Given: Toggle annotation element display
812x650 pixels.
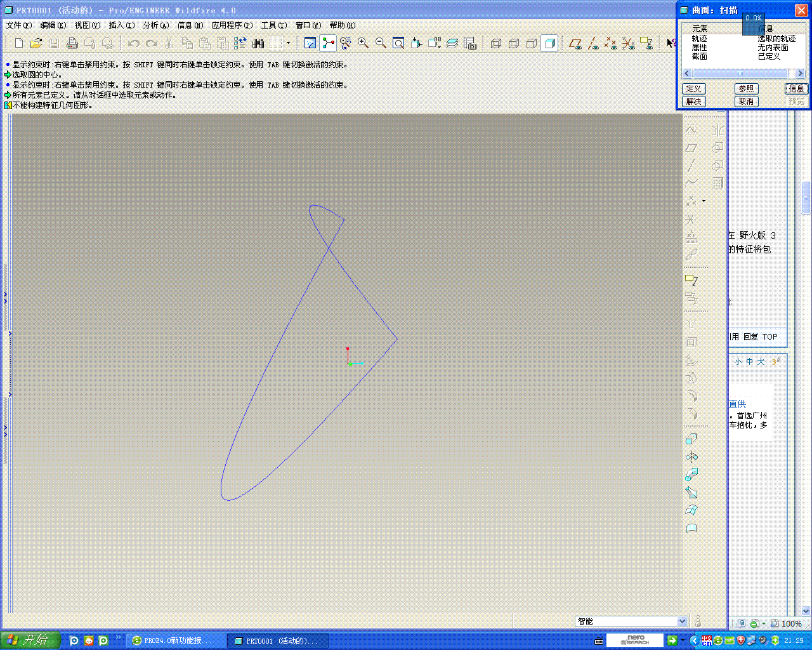Looking at the screenshot, I should 646,43.
